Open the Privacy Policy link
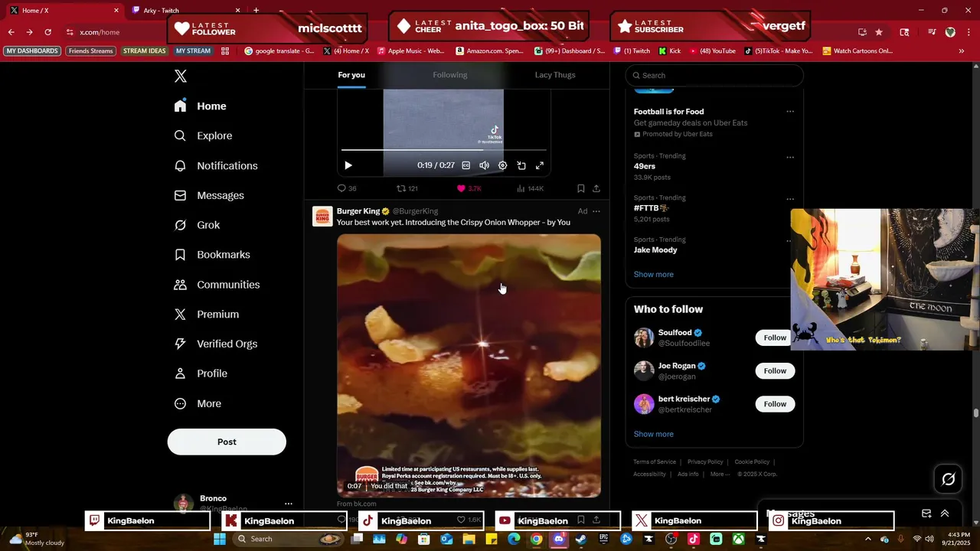 click(x=705, y=462)
